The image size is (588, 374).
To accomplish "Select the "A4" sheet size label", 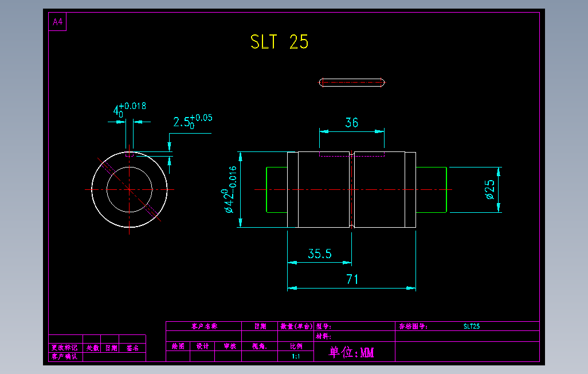I will (57, 22).
